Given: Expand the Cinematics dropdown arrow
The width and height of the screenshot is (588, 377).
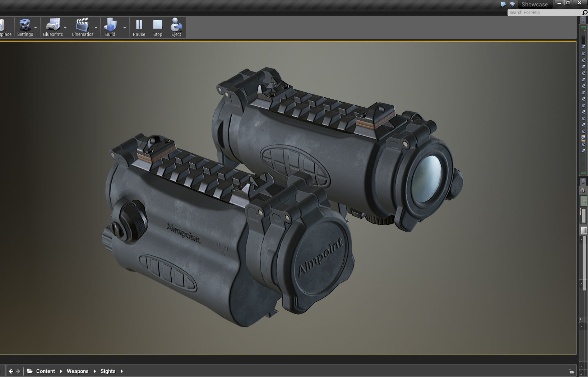Looking at the screenshot, I should pyautogui.click(x=96, y=28).
